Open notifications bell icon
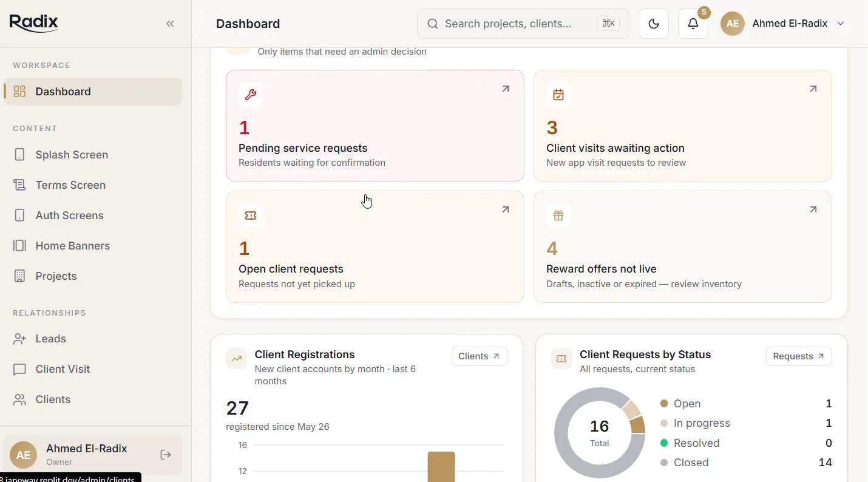 (693, 24)
